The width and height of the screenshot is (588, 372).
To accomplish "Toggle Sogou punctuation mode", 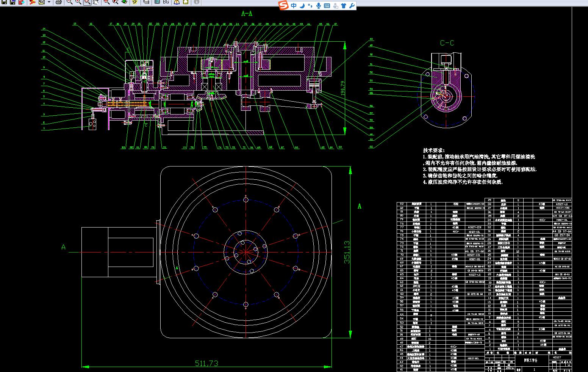I will coord(310,5).
